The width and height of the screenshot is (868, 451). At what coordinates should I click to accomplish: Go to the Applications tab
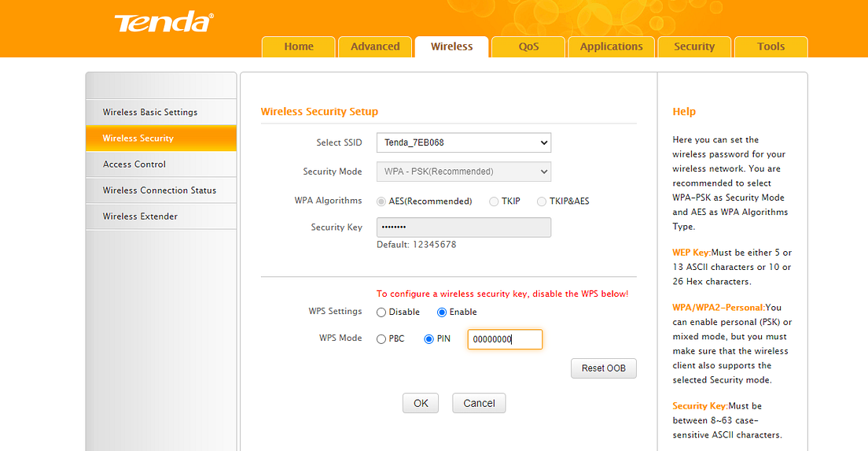click(611, 46)
